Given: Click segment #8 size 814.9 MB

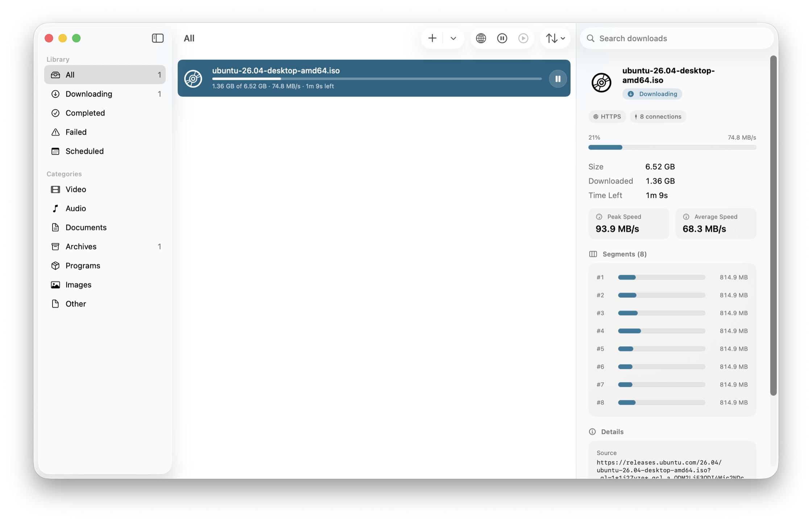Looking at the screenshot, I should click(x=734, y=402).
